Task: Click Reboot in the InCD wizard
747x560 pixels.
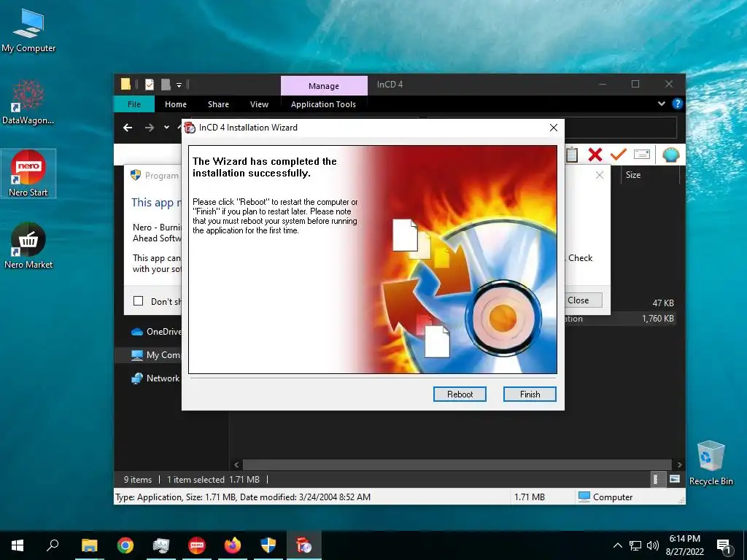Action: click(x=460, y=394)
